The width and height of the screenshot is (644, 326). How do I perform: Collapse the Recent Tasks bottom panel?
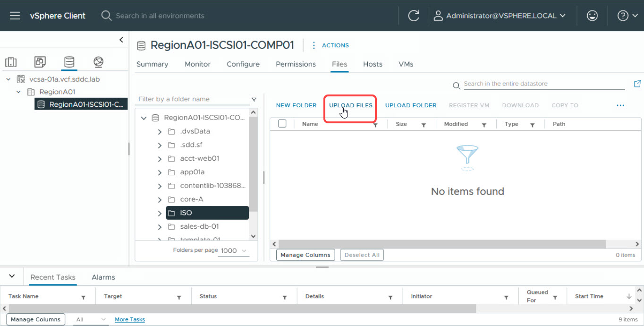point(12,276)
